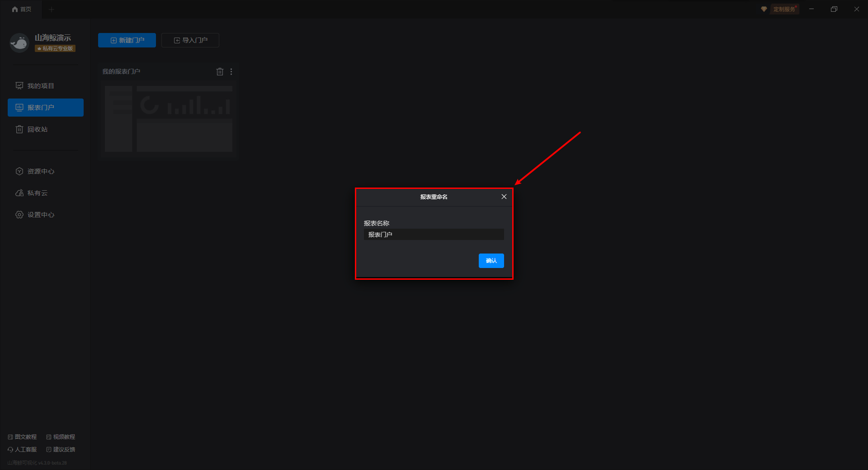Open 私有云 from the sidebar
Screen dimensions: 868x470
pyautogui.click(x=37, y=193)
